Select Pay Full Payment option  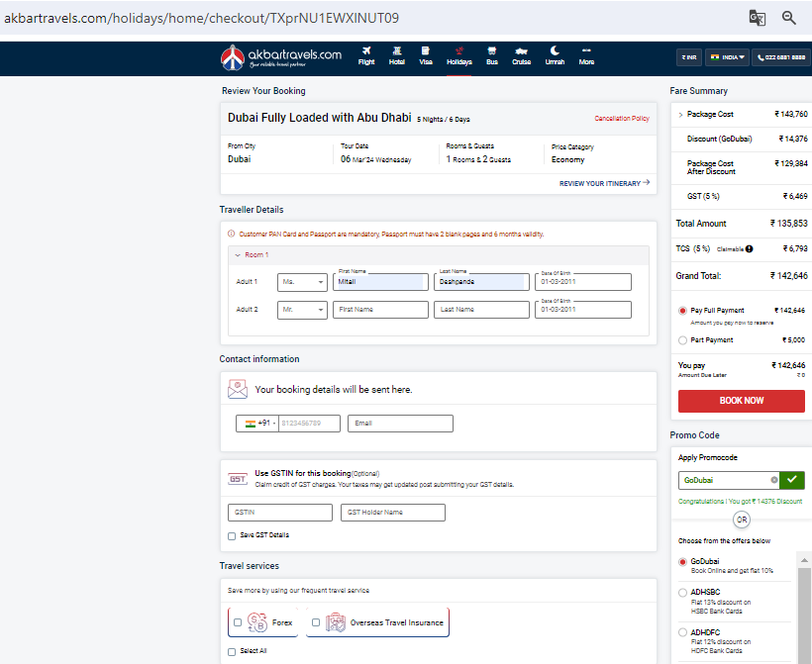pyautogui.click(x=682, y=311)
